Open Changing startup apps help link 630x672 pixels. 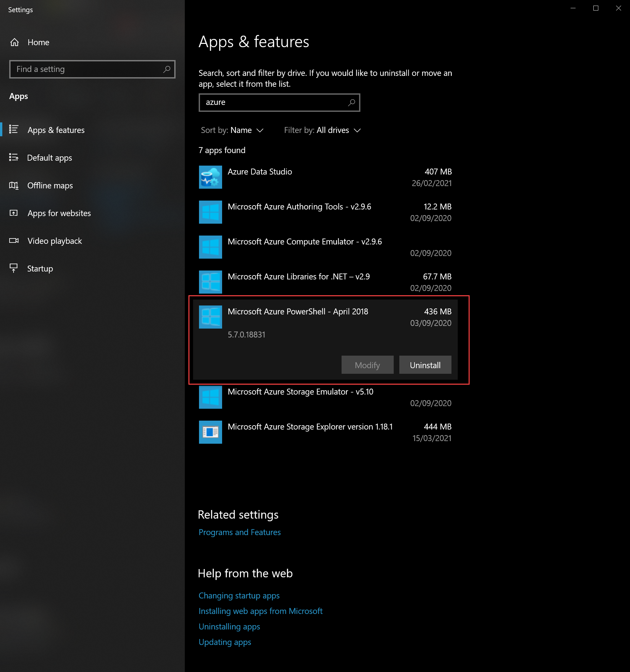point(239,595)
